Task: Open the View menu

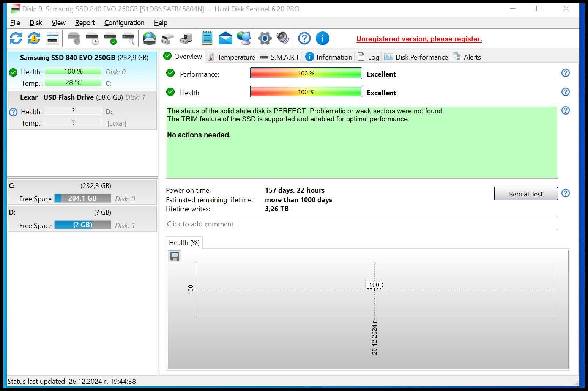Action: 58,23
